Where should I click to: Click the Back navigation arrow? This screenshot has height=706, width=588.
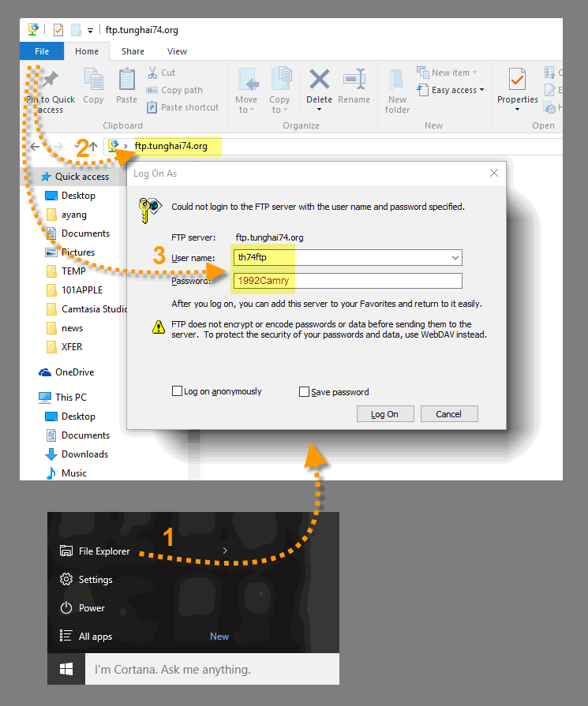point(35,147)
